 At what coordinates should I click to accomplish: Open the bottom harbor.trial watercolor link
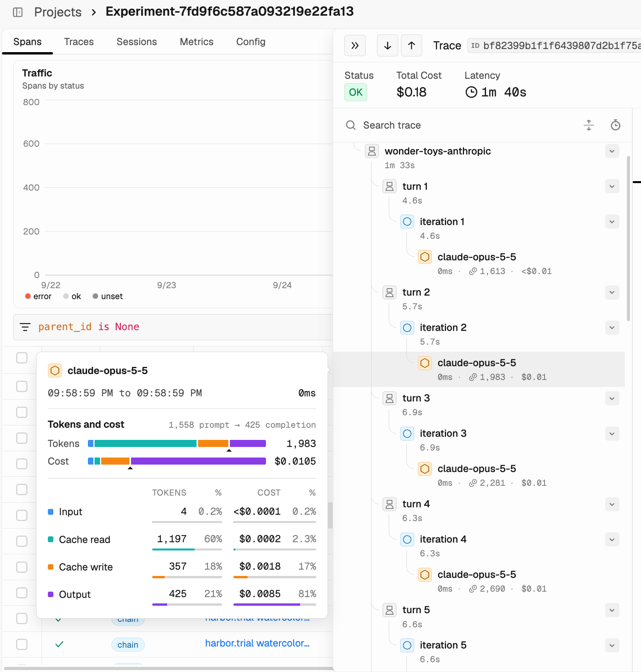coord(257,643)
